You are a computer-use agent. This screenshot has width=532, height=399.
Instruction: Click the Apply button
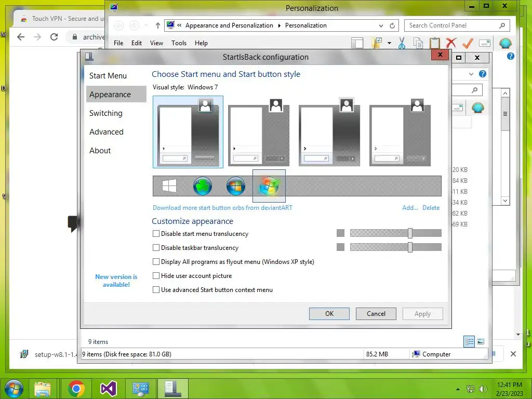423,313
